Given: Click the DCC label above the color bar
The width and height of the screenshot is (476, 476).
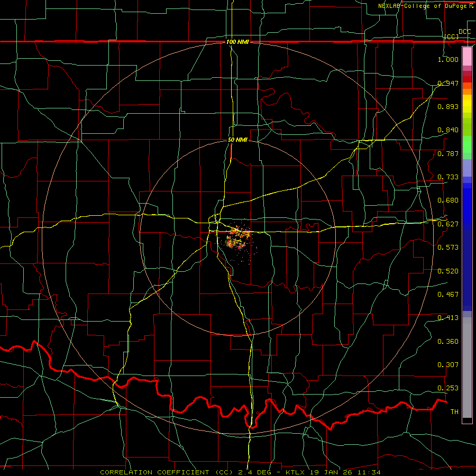Looking at the screenshot, I should tap(464, 32).
